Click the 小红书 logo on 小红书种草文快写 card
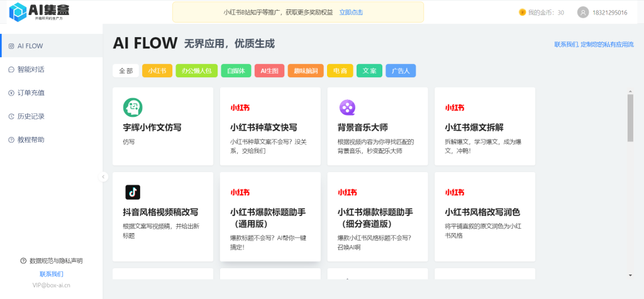 point(240,107)
